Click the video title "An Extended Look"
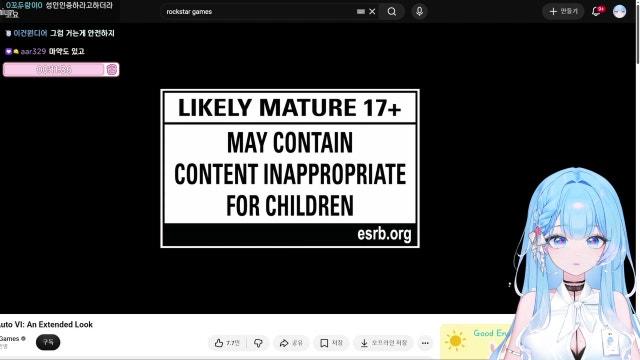 pos(60,324)
